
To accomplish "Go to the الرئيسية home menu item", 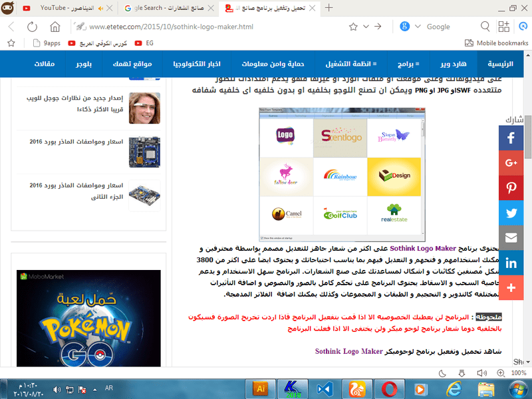I will point(501,64).
